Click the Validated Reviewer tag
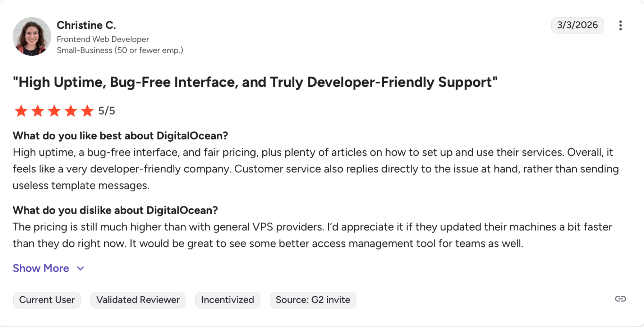This screenshot has height=328, width=644. [138, 300]
